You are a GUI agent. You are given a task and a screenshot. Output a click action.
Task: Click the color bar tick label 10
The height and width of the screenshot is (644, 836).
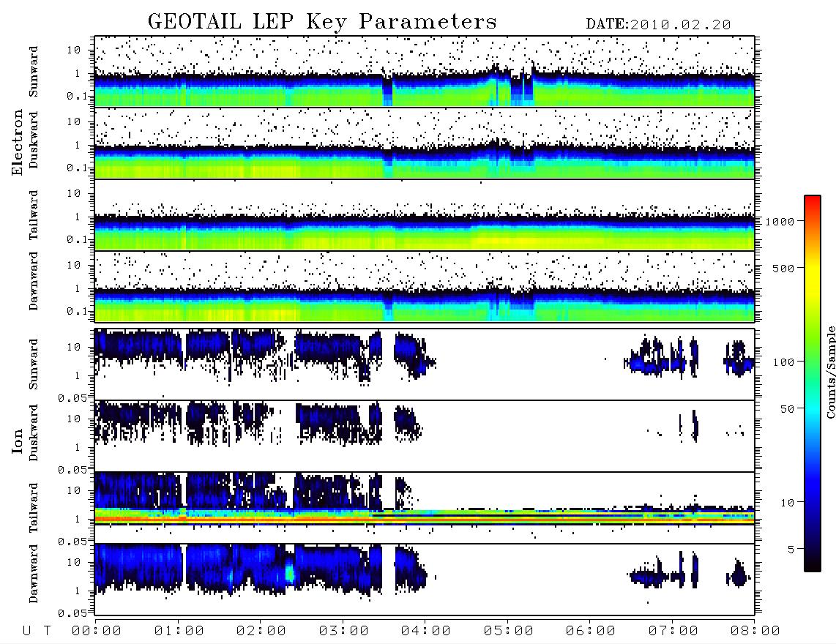click(788, 503)
